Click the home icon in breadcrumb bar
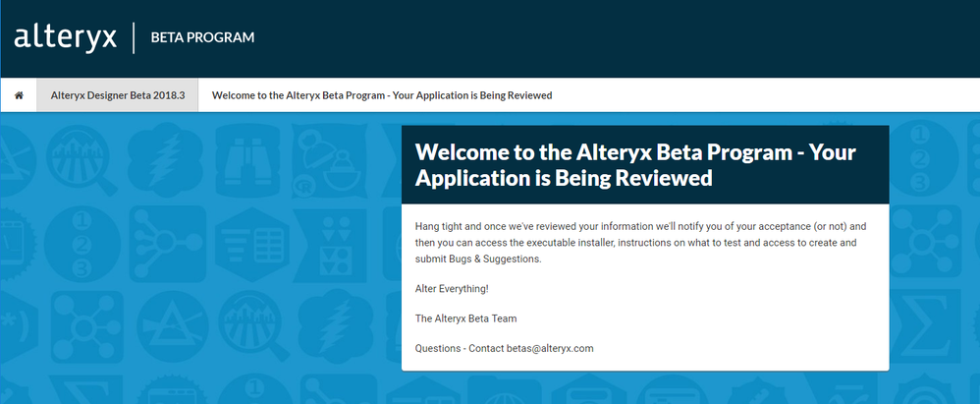This screenshot has height=404, width=980. (19, 95)
